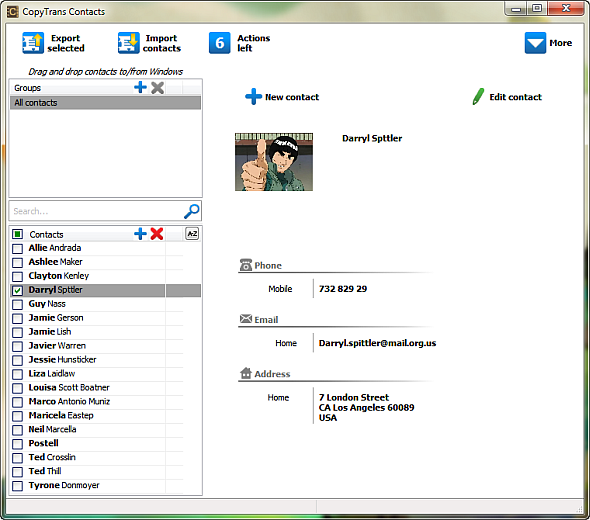Check the Jamie Gerson checkbox
Image resolution: width=590 pixels, height=520 pixels.
[x=17, y=318]
